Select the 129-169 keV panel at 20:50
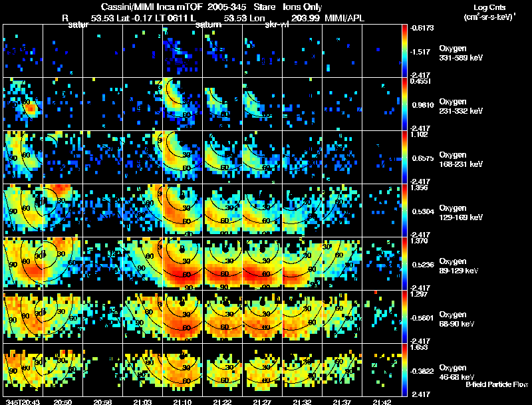The height and width of the screenshot is (405, 532). pyautogui.click(x=63, y=210)
